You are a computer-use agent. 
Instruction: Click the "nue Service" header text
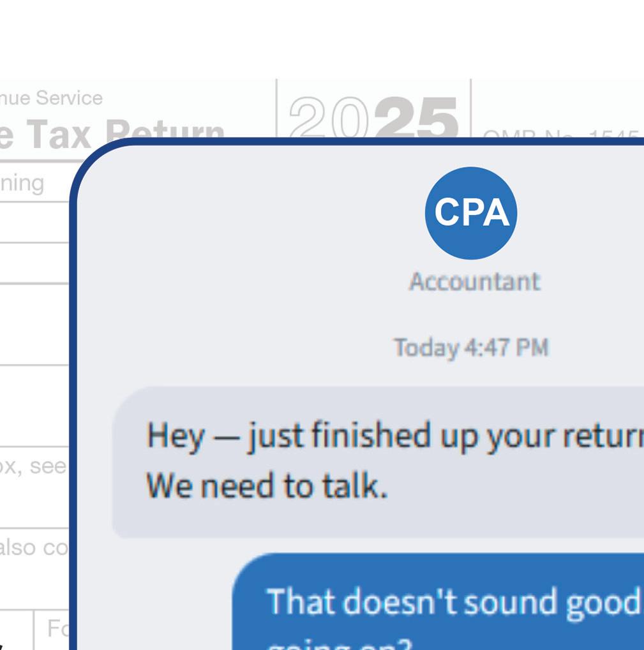point(51,98)
